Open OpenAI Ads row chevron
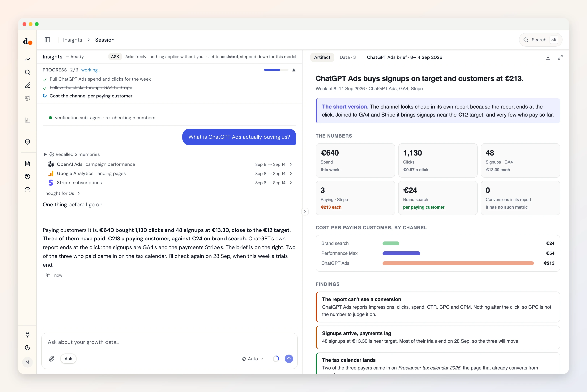Viewport: 587px width, 392px height. coord(291,164)
